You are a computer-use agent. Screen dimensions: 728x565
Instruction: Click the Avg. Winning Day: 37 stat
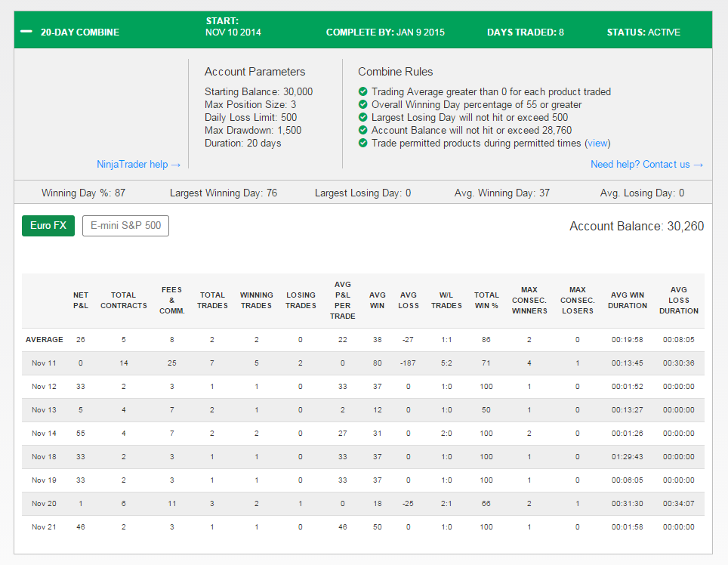pyautogui.click(x=502, y=193)
